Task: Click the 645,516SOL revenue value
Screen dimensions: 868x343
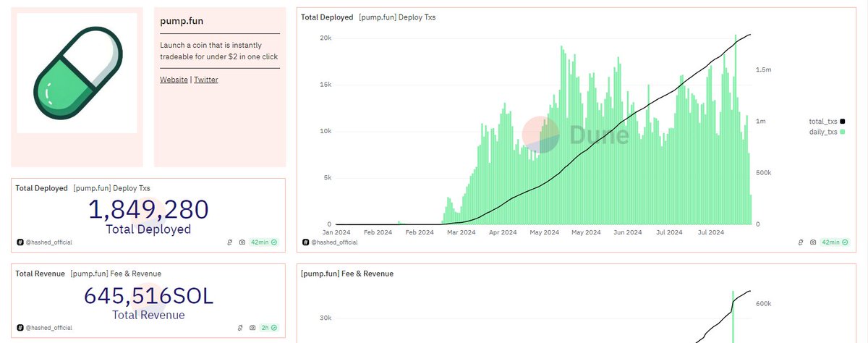Action: click(148, 296)
